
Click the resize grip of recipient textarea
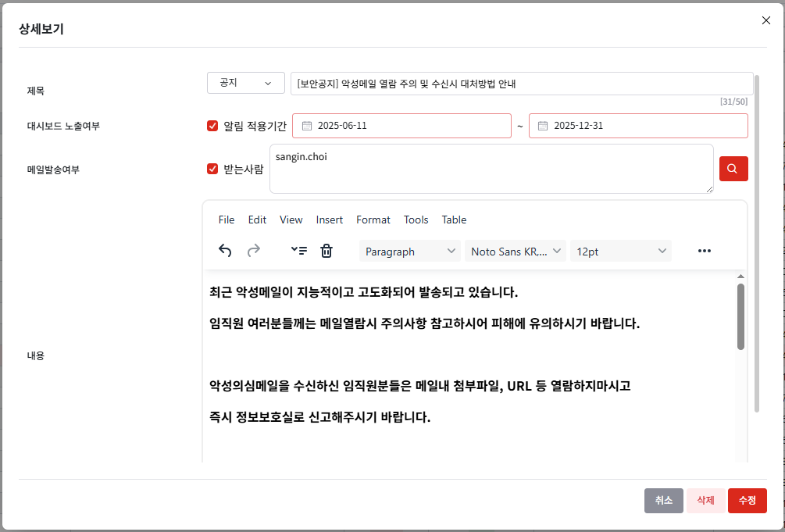pos(709,189)
